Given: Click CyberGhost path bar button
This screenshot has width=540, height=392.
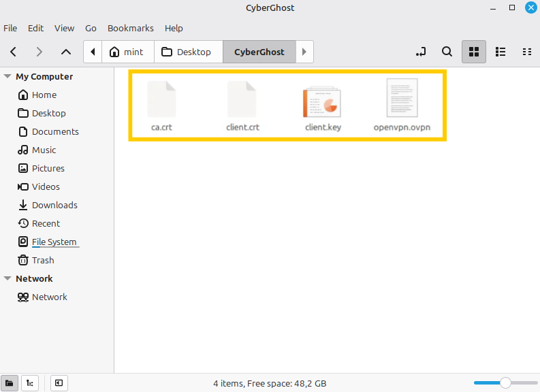Looking at the screenshot, I should click(259, 52).
